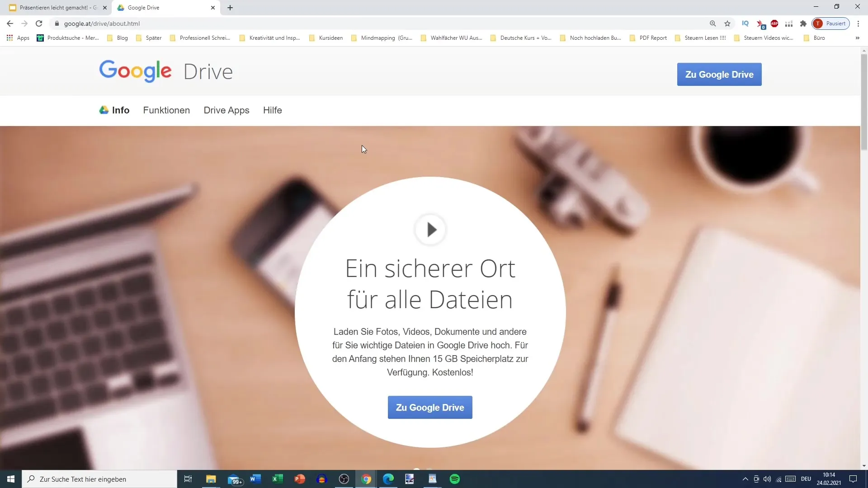Image resolution: width=868 pixels, height=488 pixels.
Task: Select the 'Funktionen' navigation tab
Action: (x=166, y=110)
